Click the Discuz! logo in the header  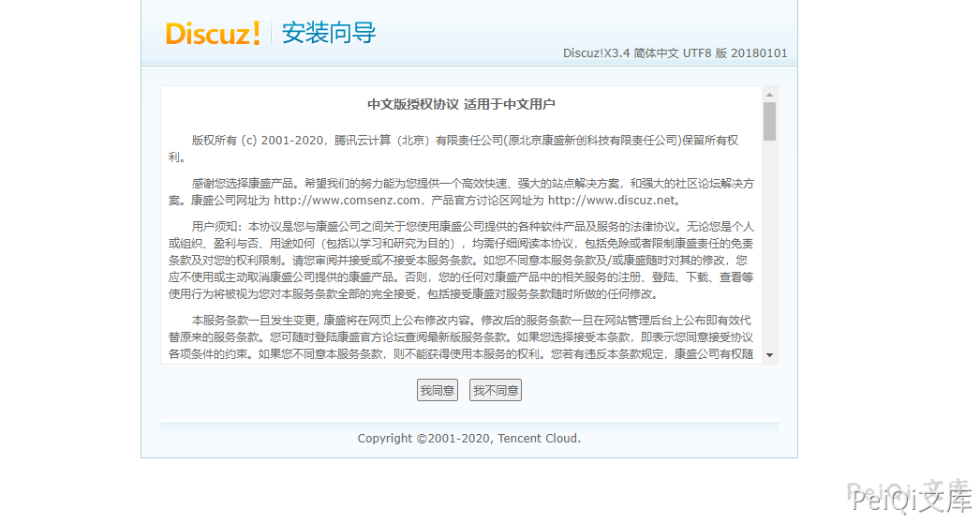point(213,34)
